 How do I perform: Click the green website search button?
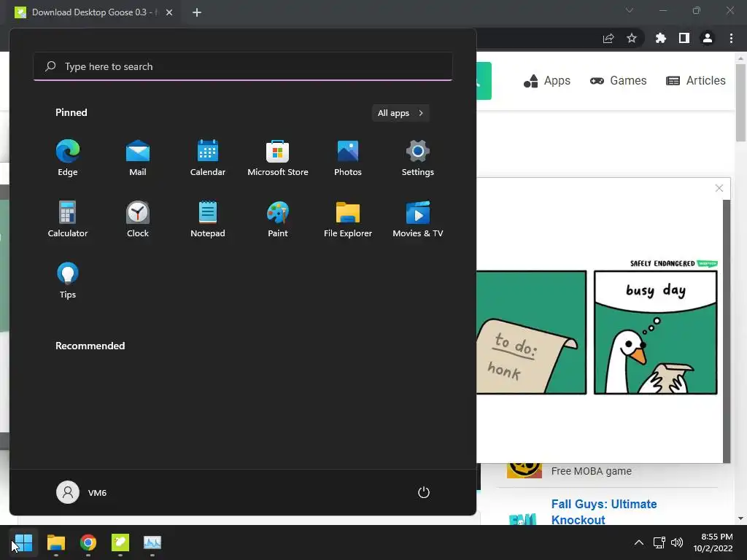click(484, 81)
